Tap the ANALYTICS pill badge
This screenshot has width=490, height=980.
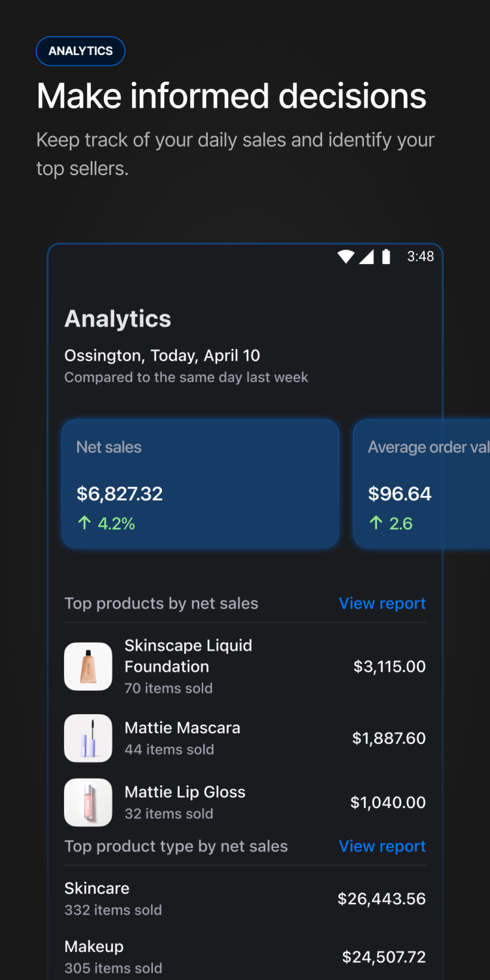point(80,51)
